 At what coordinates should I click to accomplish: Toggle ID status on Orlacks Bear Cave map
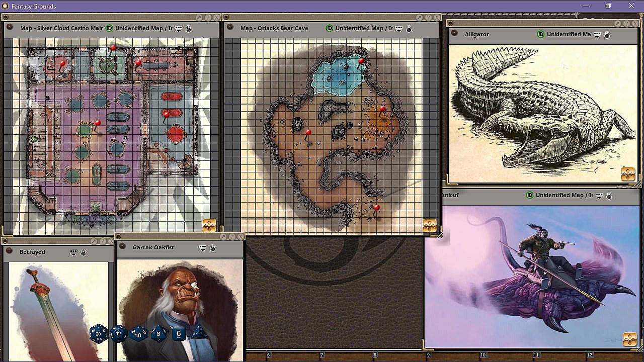(330, 28)
